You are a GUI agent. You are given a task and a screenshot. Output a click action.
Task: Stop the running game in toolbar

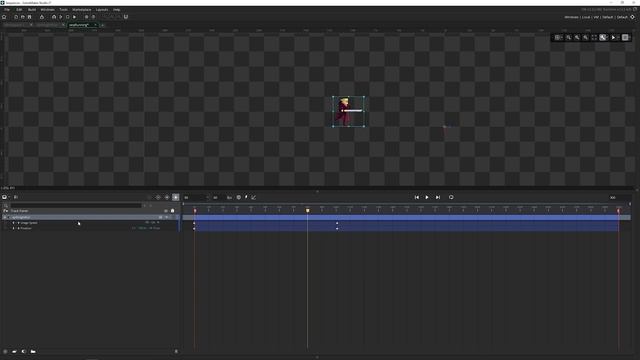(67, 17)
